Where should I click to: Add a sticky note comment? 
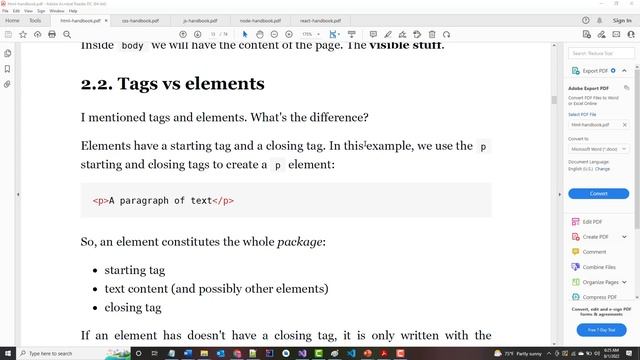pos(373,35)
